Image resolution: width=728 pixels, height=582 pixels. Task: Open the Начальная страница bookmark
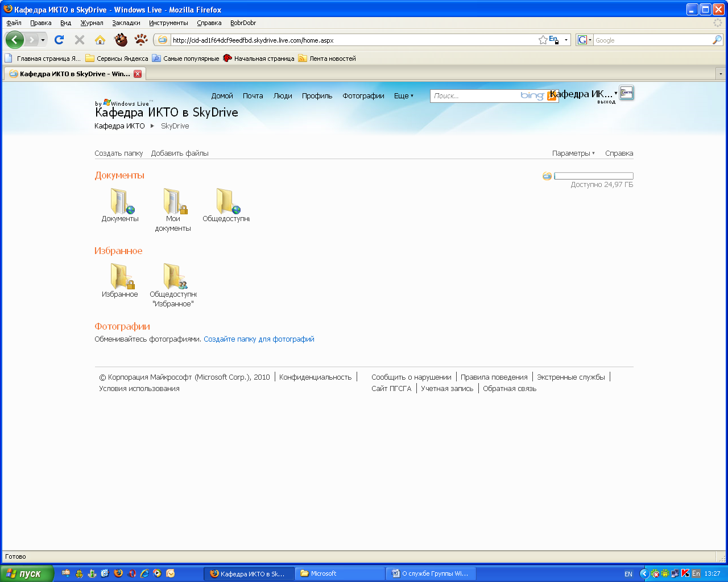click(259, 59)
